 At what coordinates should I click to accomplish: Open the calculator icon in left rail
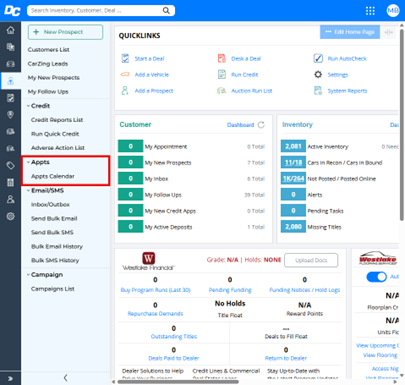pos(11,182)
